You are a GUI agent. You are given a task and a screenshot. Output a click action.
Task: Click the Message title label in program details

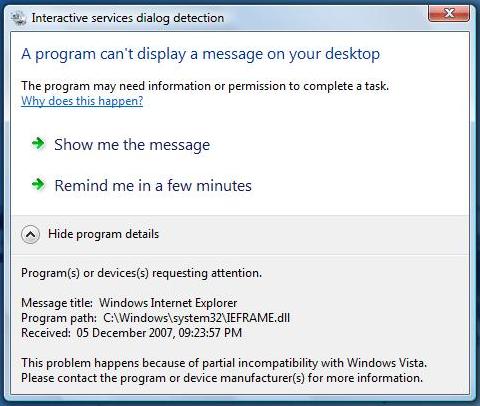(57, 303)
